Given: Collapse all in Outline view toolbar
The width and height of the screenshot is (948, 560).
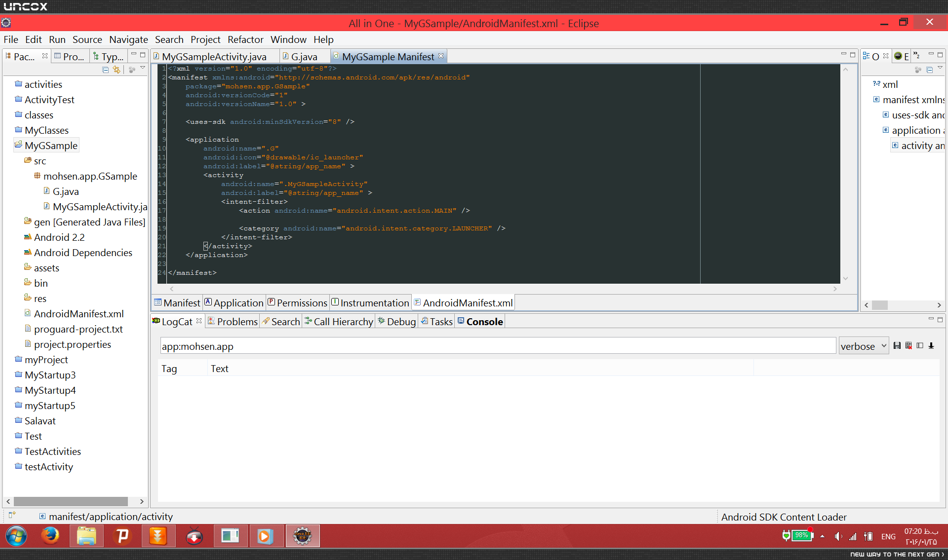Looking at the screenshot, I should tap(929, 70).
